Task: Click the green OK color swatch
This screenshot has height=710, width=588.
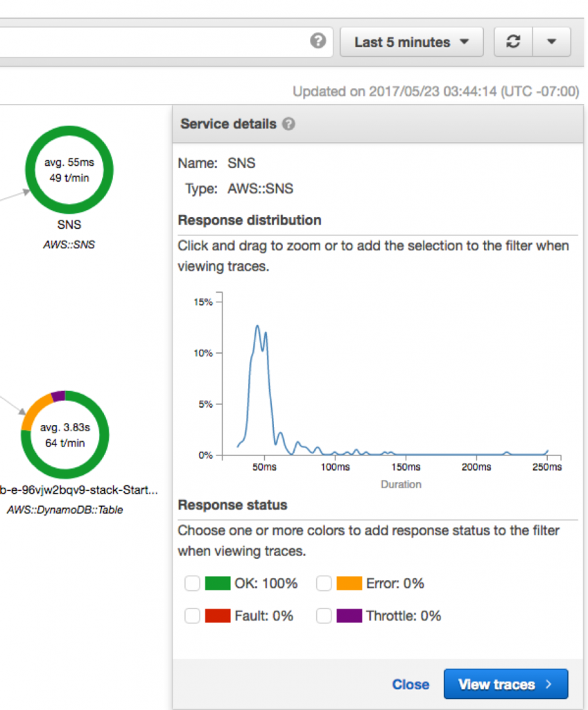Action: pos(218,583)
